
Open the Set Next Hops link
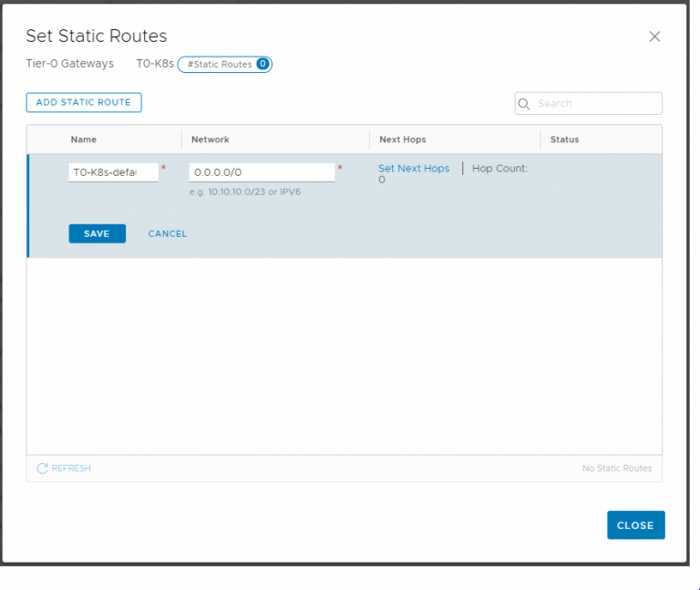point(414,169)
